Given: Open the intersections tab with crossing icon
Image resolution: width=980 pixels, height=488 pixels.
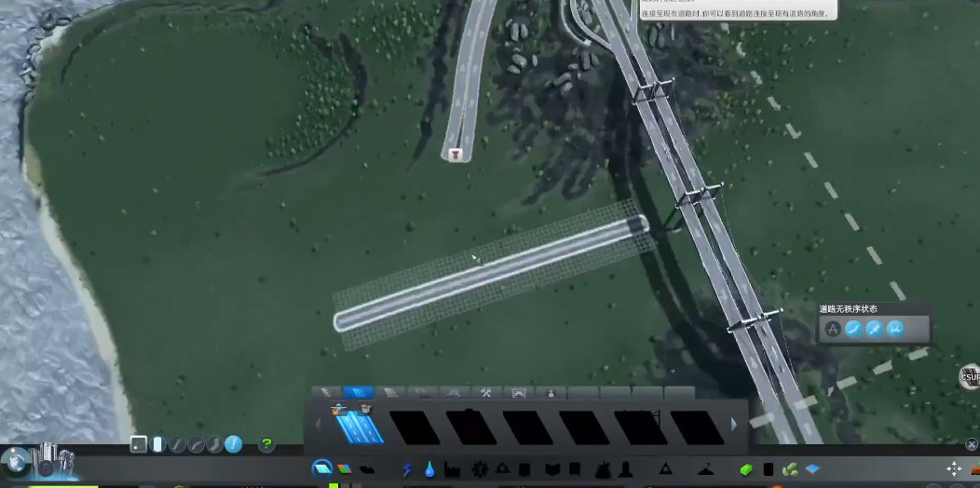Looking at the screenshot, I should 455,392.
